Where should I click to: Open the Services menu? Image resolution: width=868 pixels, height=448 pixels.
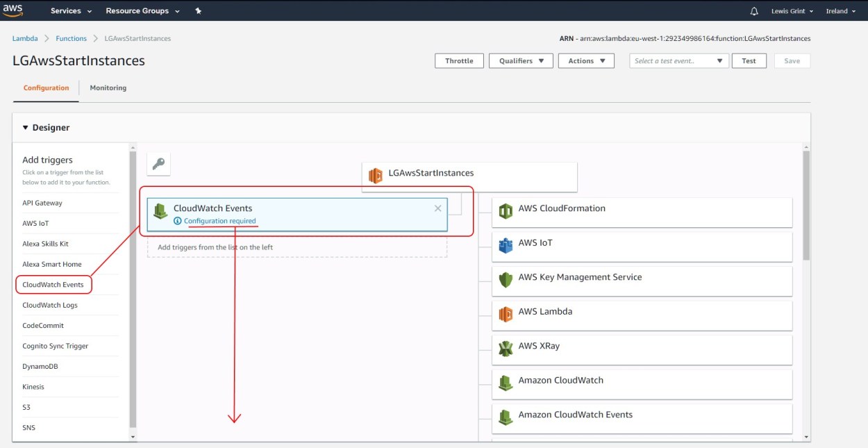(x=69, y=10)
